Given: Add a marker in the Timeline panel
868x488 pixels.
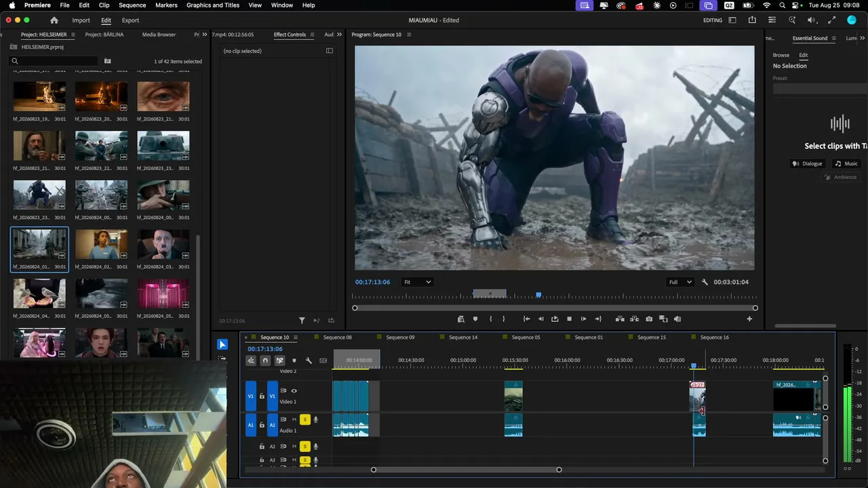Looking at the screenshot, I should (294, 361).
